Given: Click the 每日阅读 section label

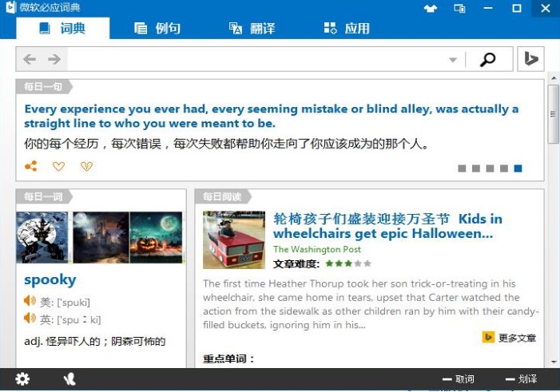Looking at the screenshot, I should [x=222, y=196].
